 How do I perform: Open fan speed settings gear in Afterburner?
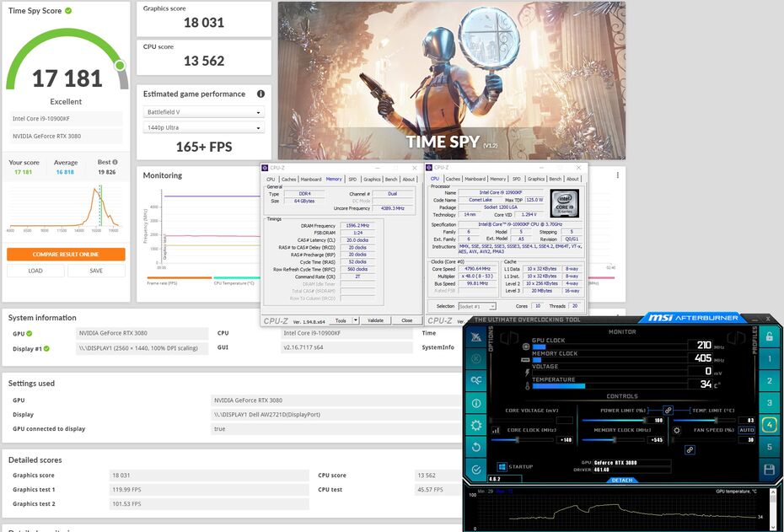point(676,431)
